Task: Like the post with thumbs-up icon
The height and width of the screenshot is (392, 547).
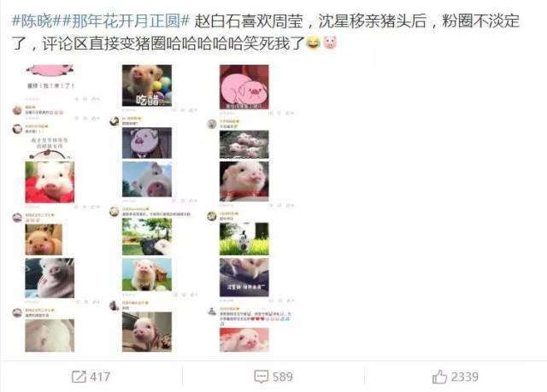Action: coord(439,377)
